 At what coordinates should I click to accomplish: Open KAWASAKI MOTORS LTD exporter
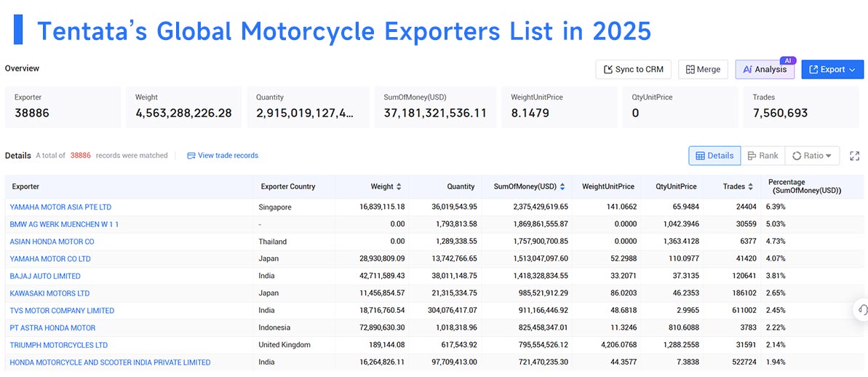tap(49, 293)
